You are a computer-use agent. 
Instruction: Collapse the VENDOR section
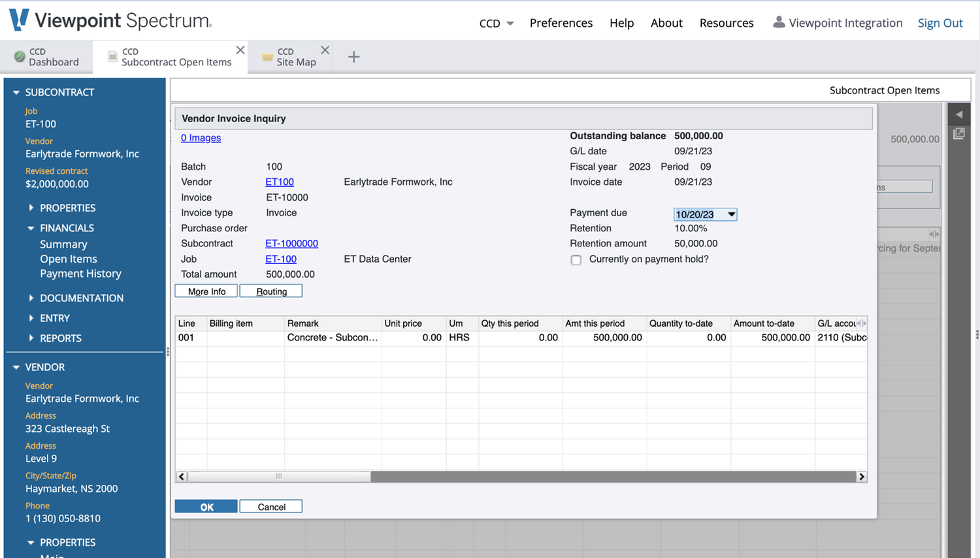coord(16,368)
